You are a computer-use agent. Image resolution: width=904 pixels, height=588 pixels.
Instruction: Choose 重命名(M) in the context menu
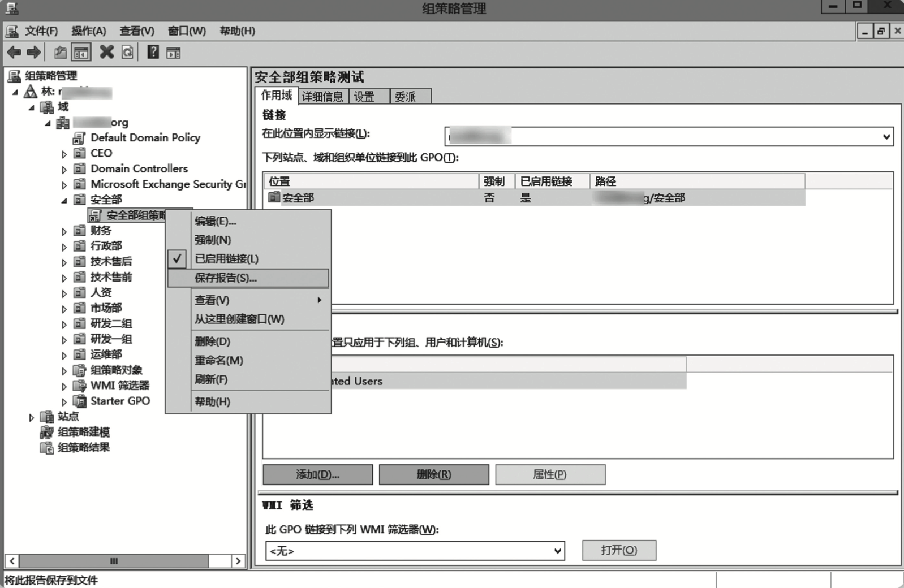point(248,360)
